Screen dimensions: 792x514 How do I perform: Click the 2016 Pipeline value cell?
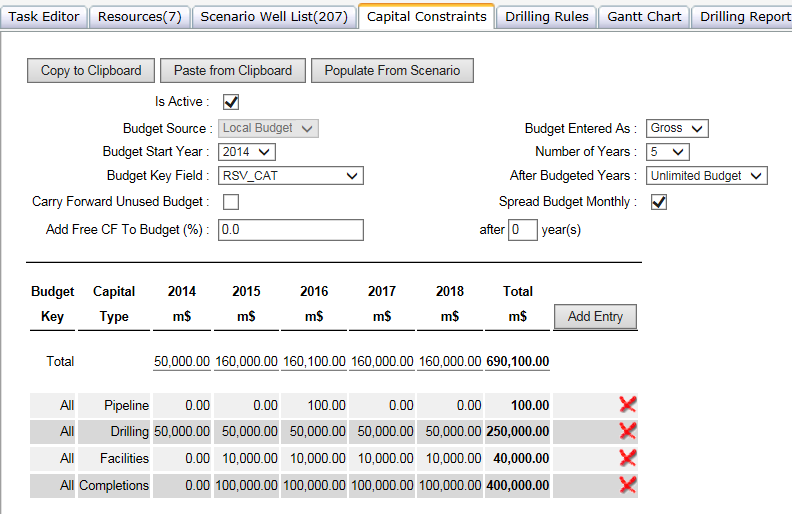pyautogui.click(x=314, y=405)
